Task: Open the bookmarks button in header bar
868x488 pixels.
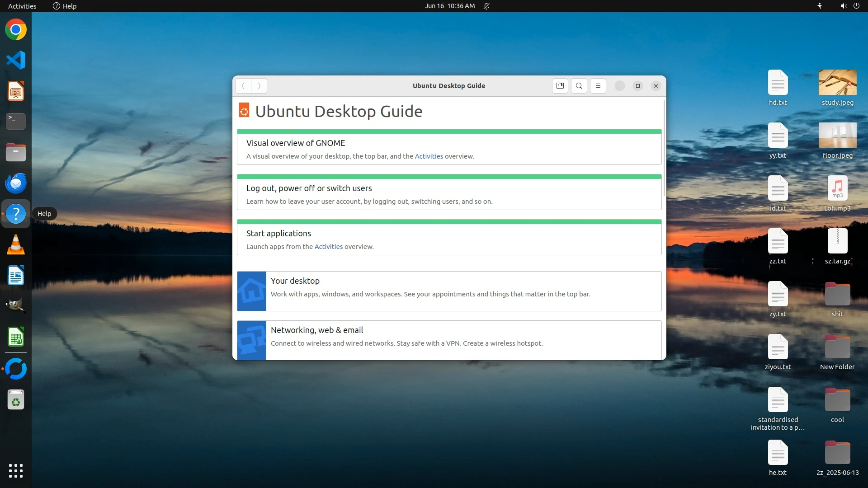Action: (x=560, y=86)
